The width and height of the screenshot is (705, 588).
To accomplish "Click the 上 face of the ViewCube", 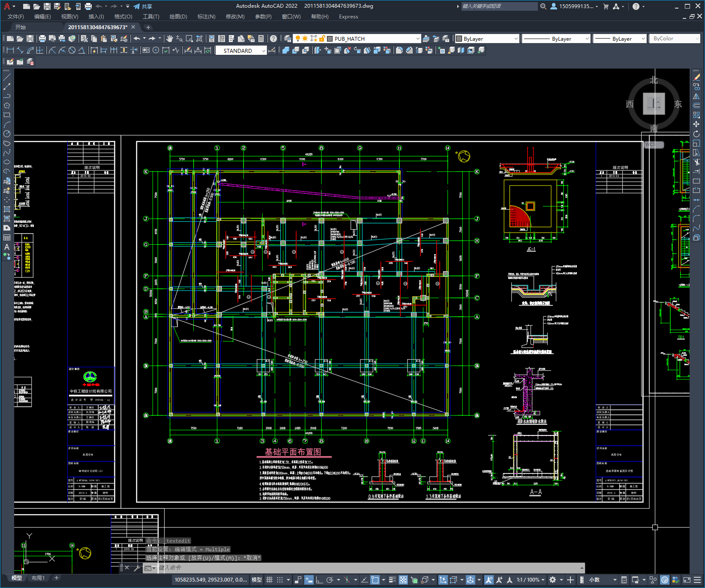I will [654, 104].
